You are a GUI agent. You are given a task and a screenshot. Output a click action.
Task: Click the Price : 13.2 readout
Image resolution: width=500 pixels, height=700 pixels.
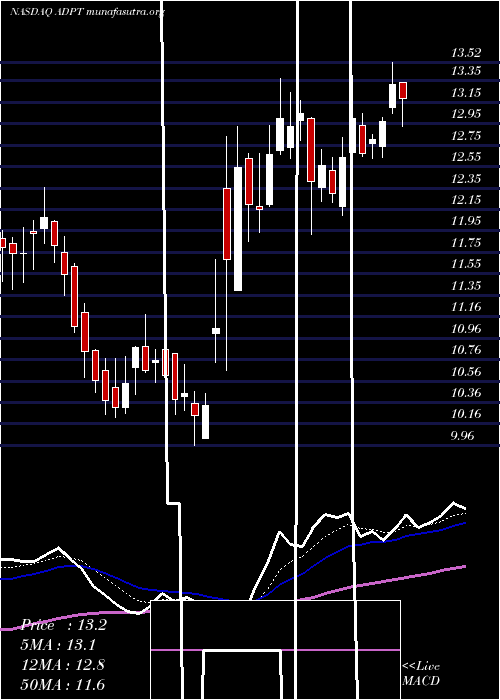[x=64, y=625]
